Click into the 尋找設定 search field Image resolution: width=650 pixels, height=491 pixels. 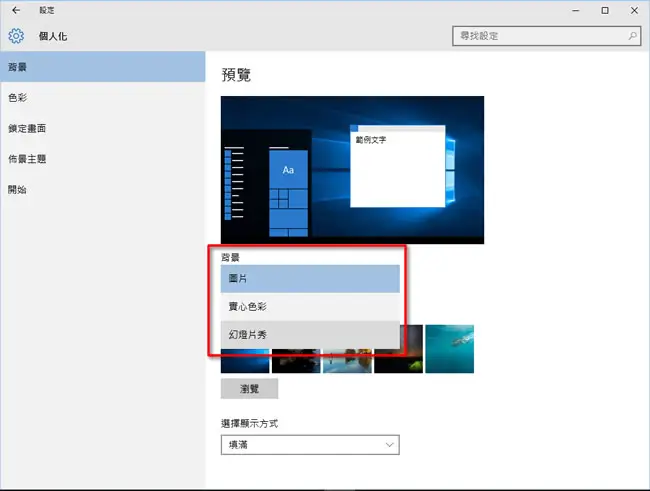546,36
